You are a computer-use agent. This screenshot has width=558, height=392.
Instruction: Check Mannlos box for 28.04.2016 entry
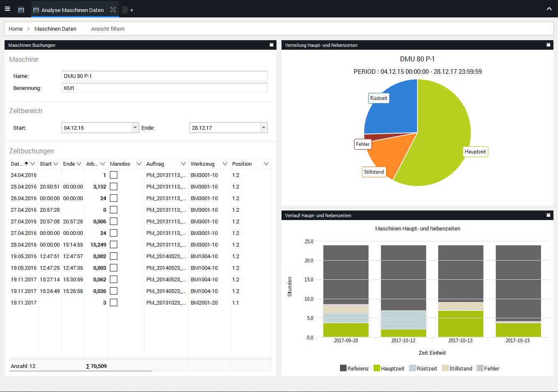(x=114, y=244)
